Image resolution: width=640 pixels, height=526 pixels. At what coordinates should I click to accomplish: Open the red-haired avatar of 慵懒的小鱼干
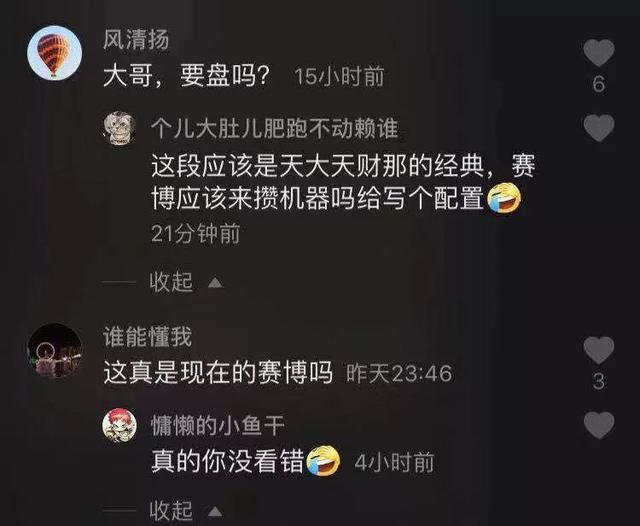tap(119, 425)
